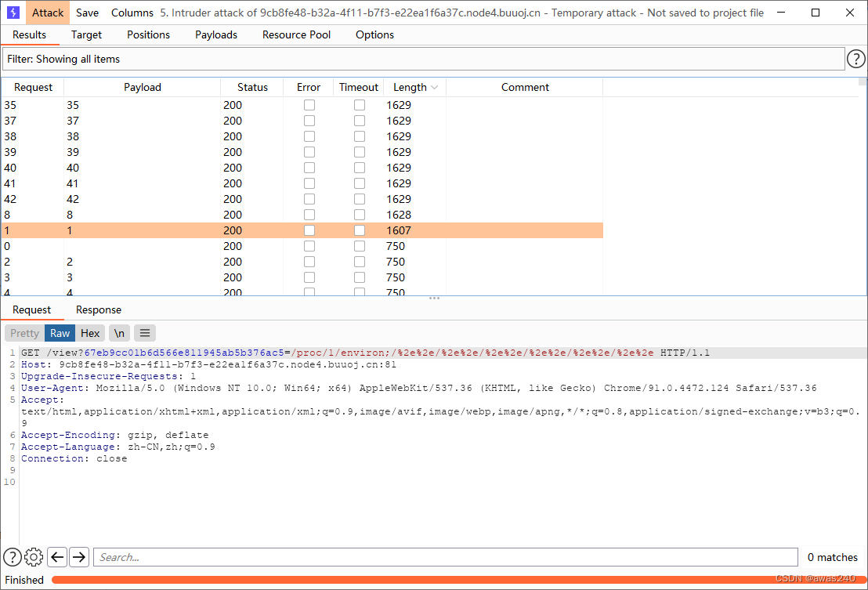The width and height of the screenshot is (868, 590).
Task: Click the Burp Suite logo icon
Action: pos(13,13)
